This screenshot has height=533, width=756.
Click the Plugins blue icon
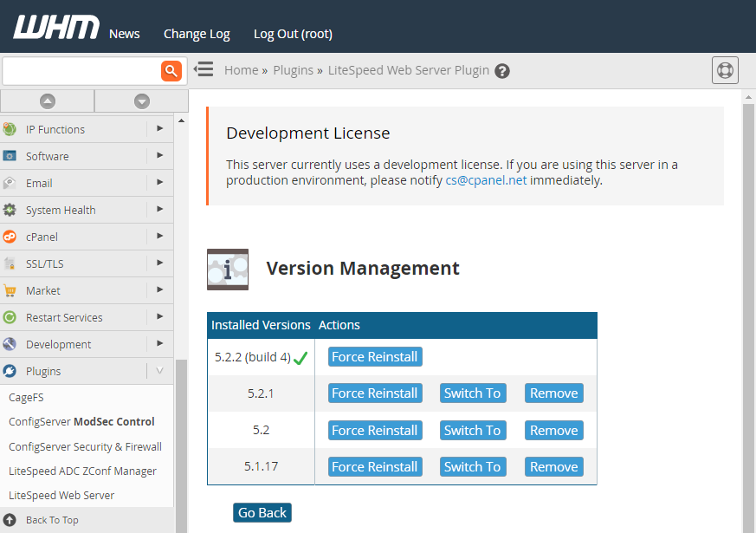pyautogui.click(x=10, y=372)
